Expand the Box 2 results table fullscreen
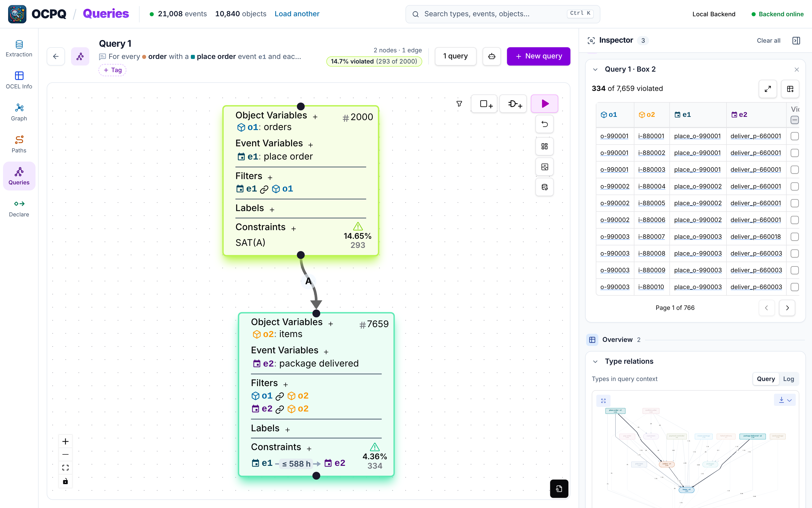 768,89
